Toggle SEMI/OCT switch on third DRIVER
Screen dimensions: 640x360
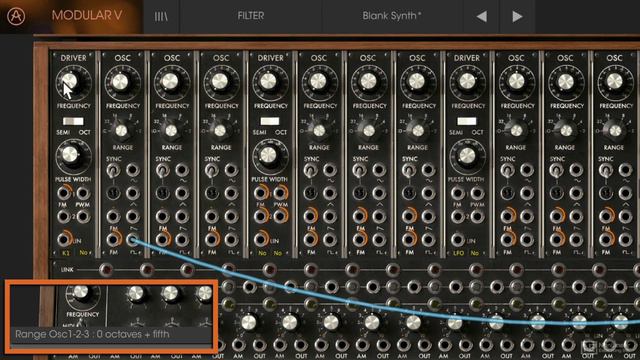coord(467,121)
